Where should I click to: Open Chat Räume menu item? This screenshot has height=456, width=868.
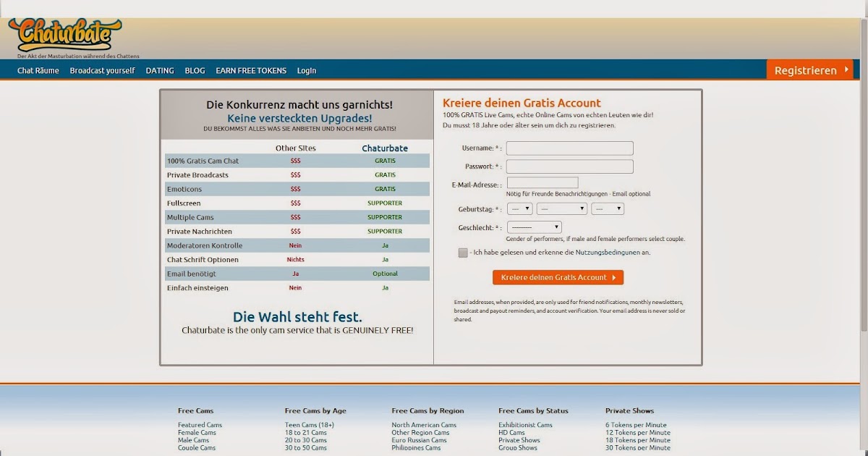(x=38, y=71)
